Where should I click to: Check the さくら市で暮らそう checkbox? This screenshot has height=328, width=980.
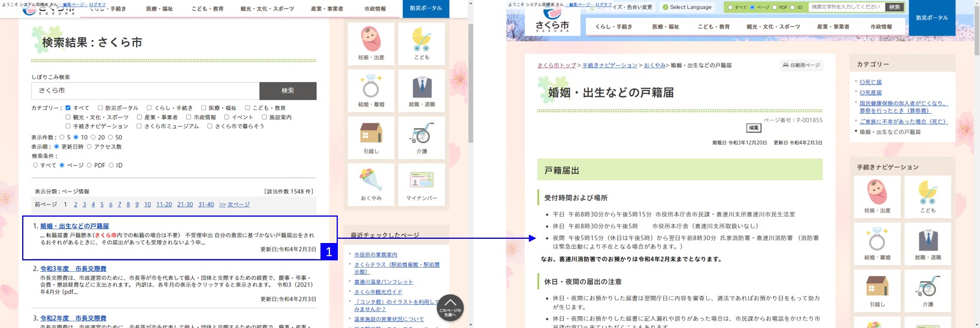[x=210, y=126]
